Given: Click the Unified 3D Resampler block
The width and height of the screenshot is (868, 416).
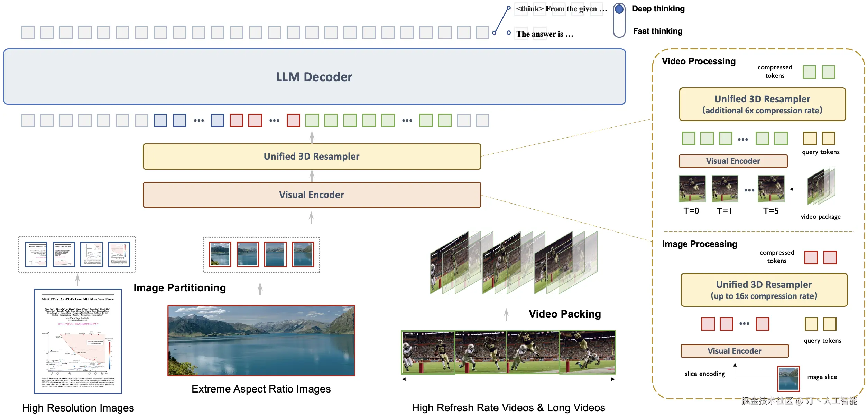Looking at the screenshot, I should click(x=312, y=156).
